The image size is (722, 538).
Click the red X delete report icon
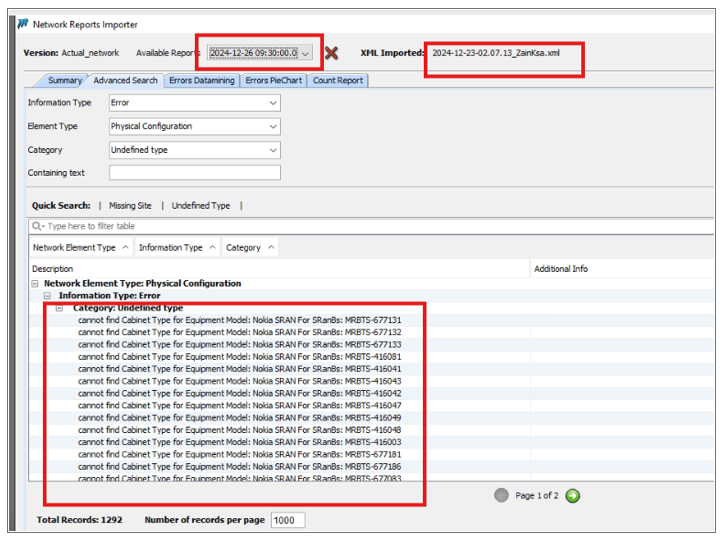click(332, 52)
